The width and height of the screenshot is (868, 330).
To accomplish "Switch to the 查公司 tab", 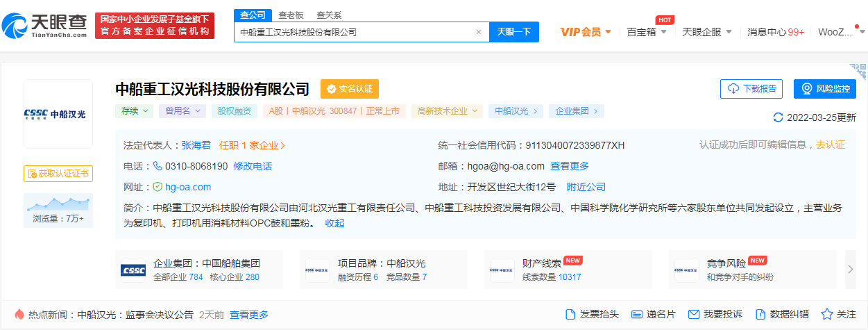I will 253,15.
